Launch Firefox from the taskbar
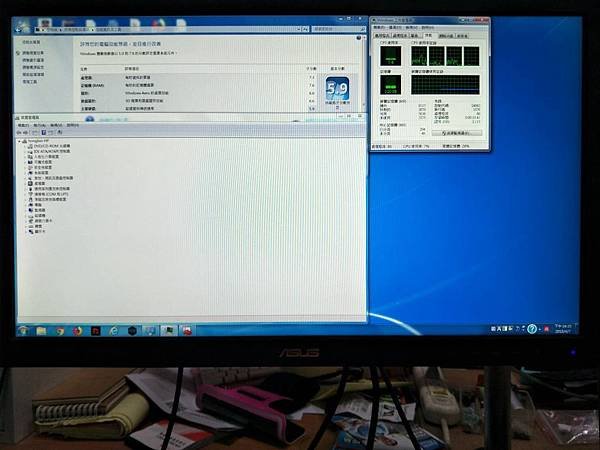This screenshot has width=600, height=450. 78,331
